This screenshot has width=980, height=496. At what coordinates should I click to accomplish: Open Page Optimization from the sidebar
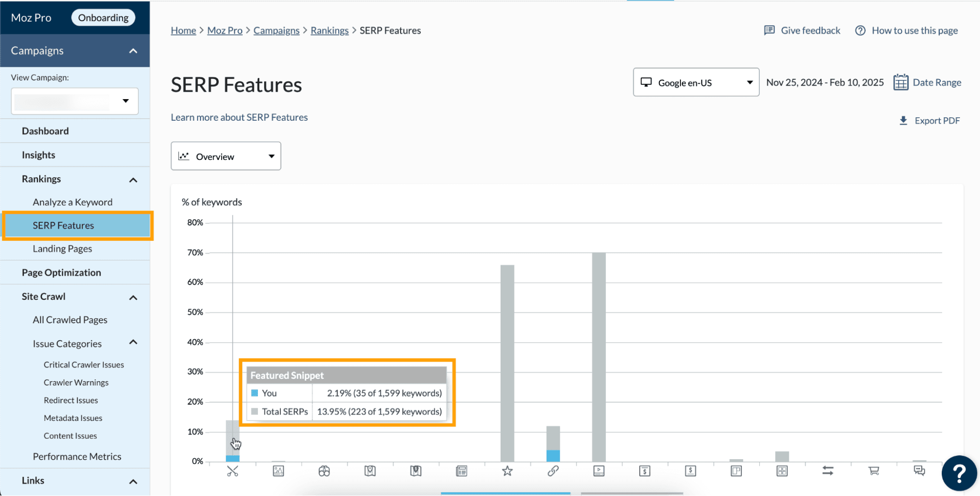coord(61,273)
